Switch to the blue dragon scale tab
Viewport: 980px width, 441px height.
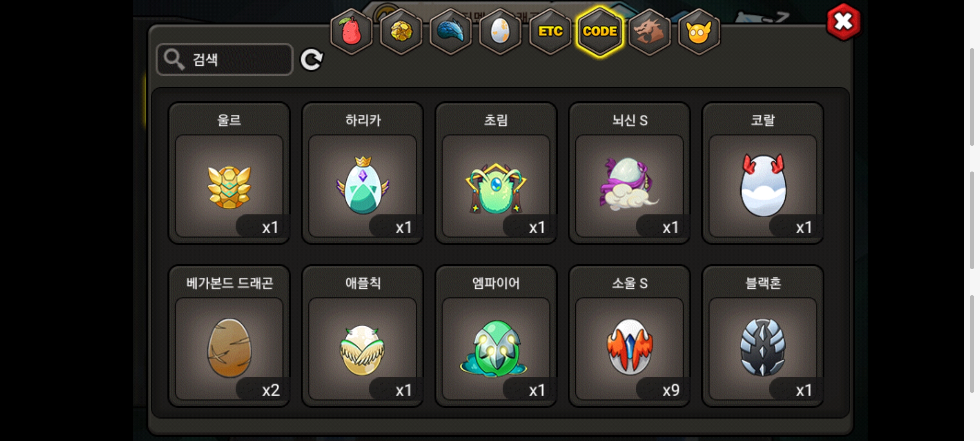pyautogui.click(x=451, y=31)
